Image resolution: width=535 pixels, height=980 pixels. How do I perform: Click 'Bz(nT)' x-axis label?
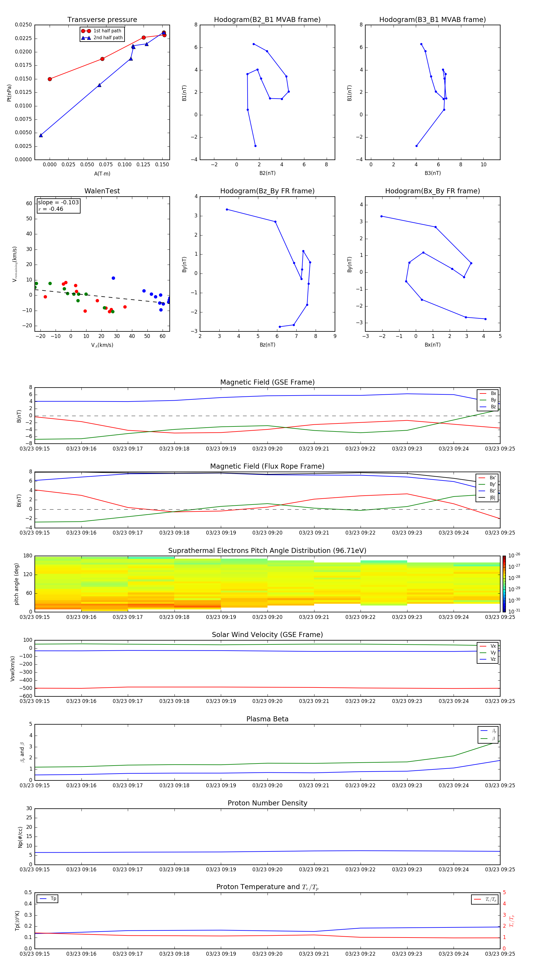coord(267,345)
